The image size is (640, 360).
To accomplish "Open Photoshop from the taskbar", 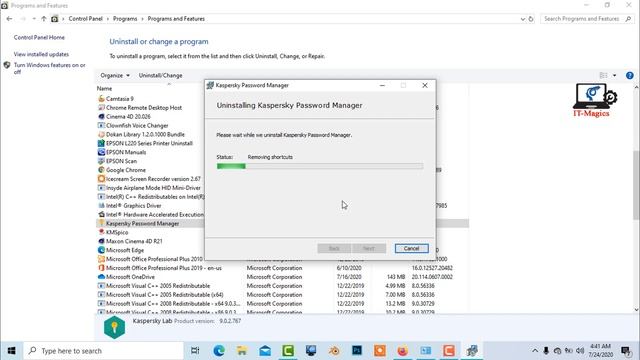I will click(357, 351).
